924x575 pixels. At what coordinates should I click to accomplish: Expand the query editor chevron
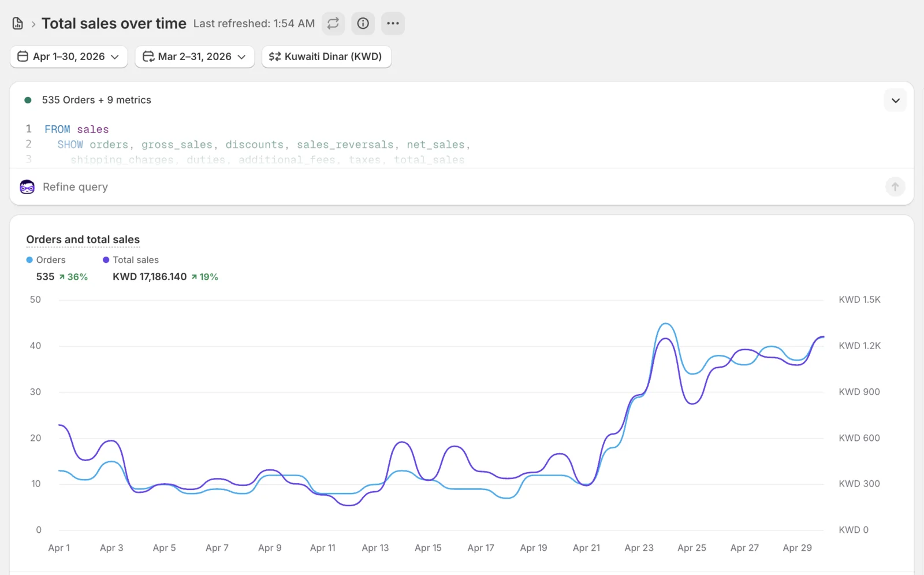[896, 101]
